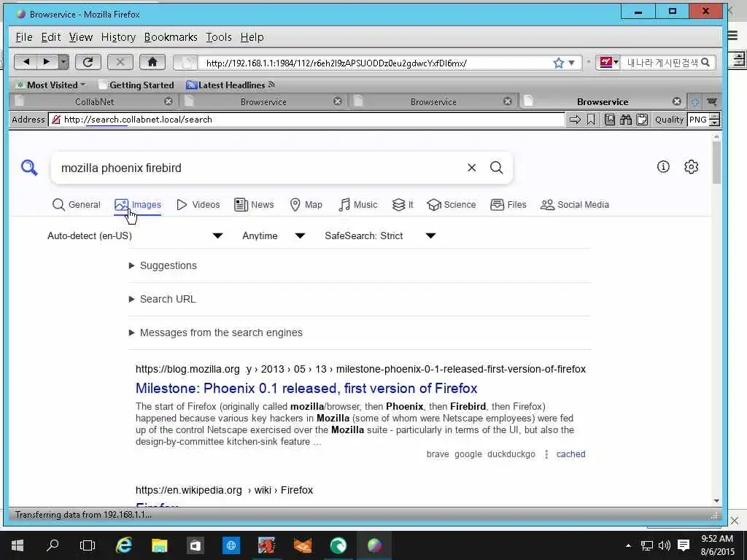Open the search engine selector dropdown
Screen dimensions: 747x560
click(x=608, y=63)
